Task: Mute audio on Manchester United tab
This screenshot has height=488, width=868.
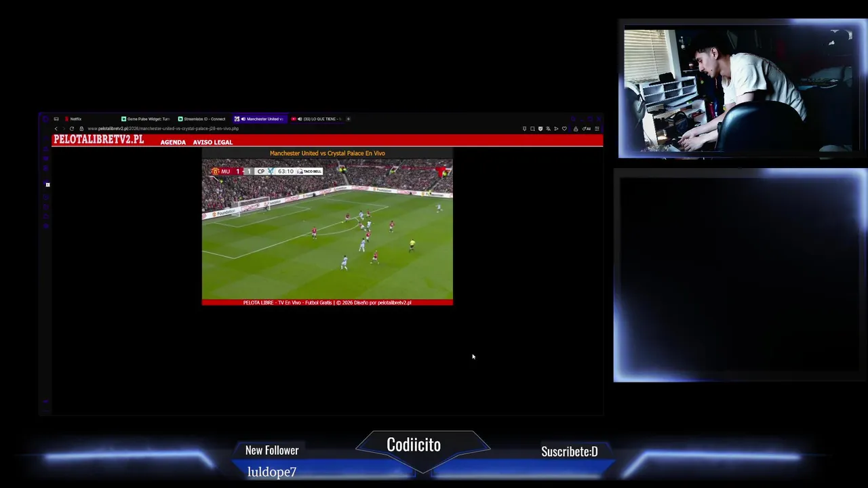Action: point(243,119)
